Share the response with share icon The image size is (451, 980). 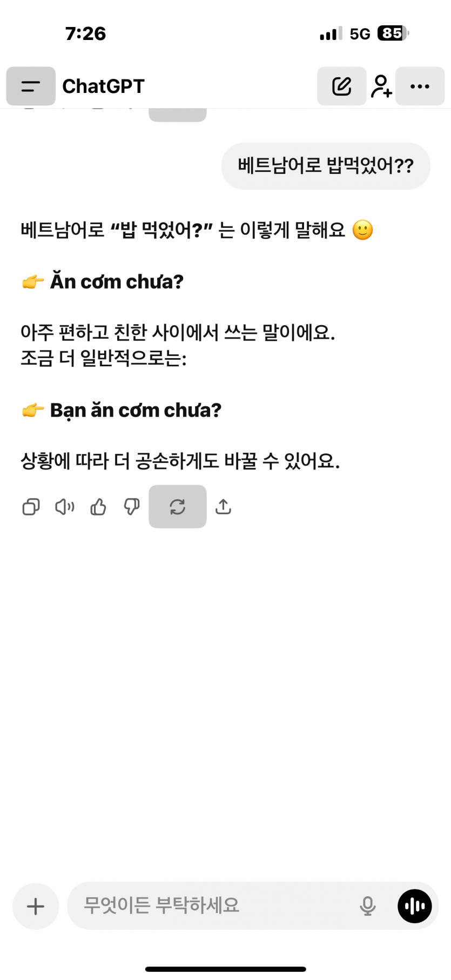[x=223, y=507]
